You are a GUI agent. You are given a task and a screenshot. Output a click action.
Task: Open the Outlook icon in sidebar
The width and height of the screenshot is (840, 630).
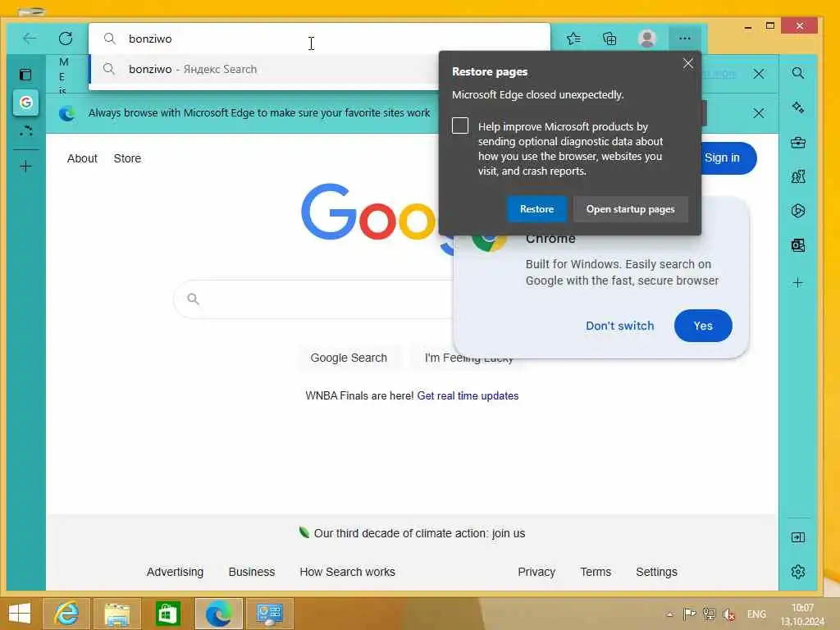pyautogui.click(x=797, y=245)
